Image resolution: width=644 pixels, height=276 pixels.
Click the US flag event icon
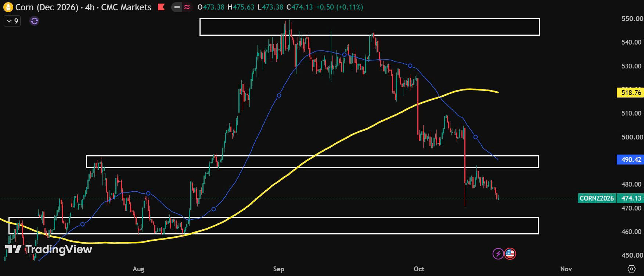510,254
